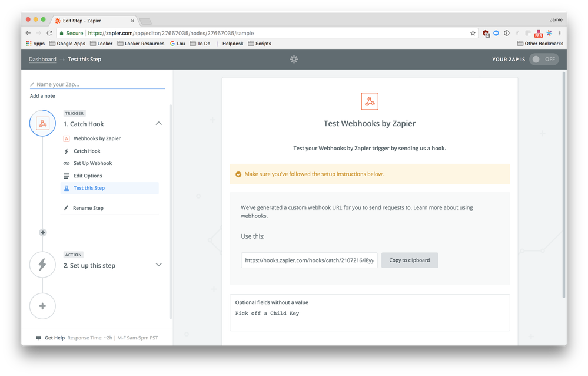Click the Zapier loading gear icon in header
This screenshot has height=376, width=588.
click(x=294, y=60)
